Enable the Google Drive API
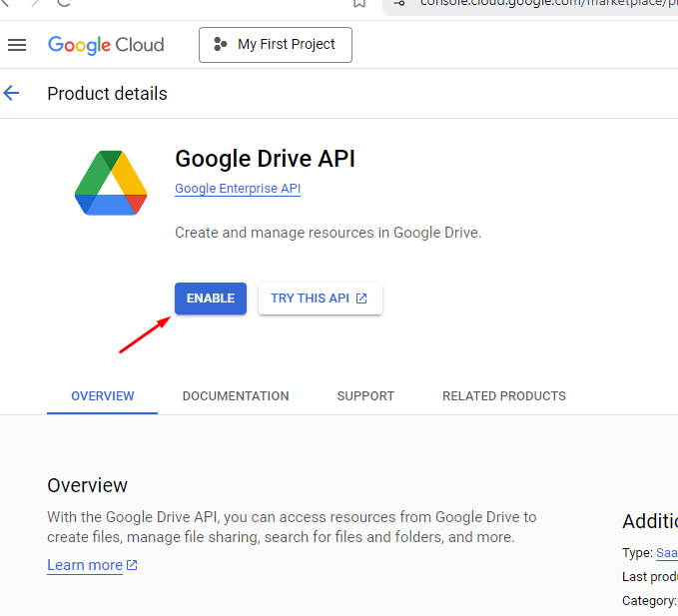The image size is (678, 616). [211, 299]
